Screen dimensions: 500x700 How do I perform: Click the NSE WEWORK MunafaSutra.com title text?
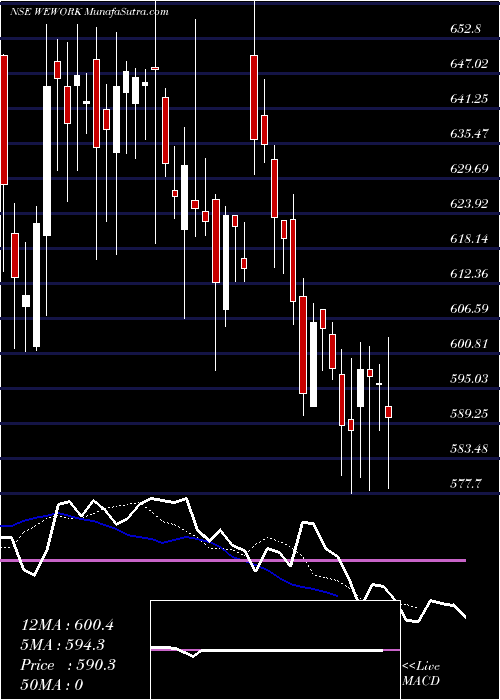[89, 12]
